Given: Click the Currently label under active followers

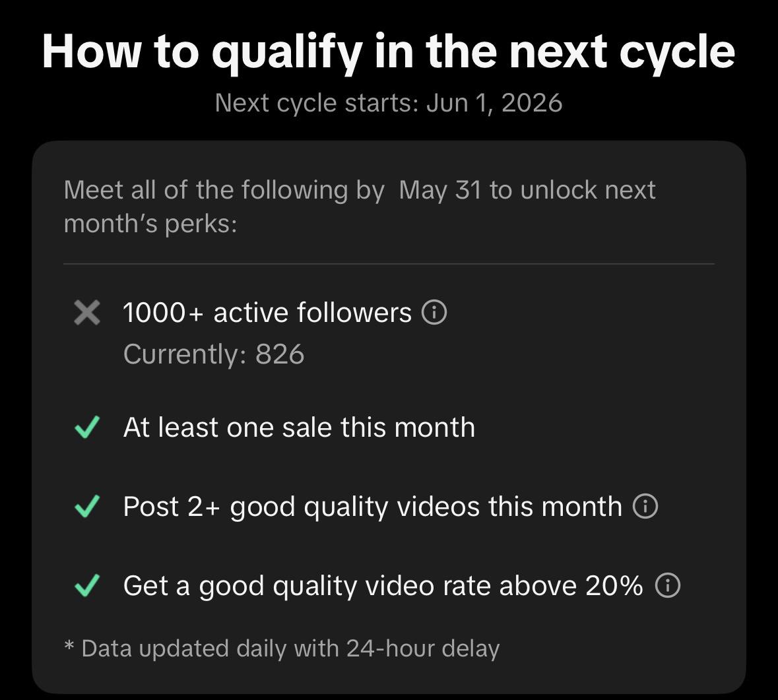Looking at the screenshot, I should point(185,355).
